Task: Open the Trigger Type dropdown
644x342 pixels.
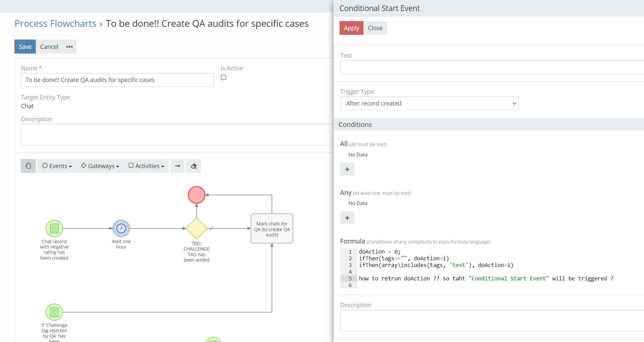Action: 429,104
